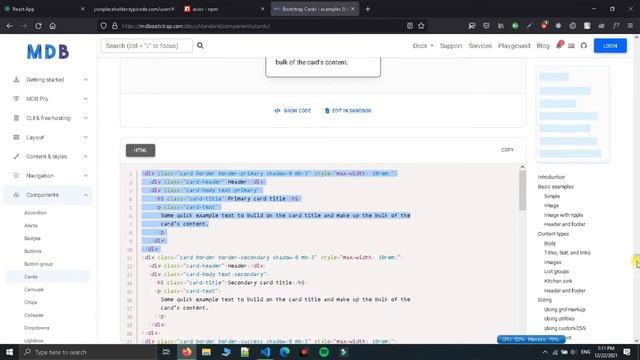Bookmark this page with star icon
This screenshot has width=640, height=360.
(421, 26)
